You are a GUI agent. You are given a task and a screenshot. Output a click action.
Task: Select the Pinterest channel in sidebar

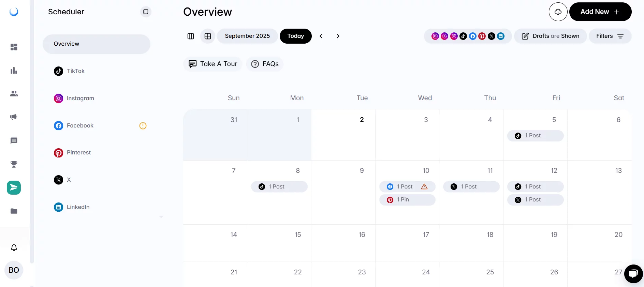tap(79, 153)
